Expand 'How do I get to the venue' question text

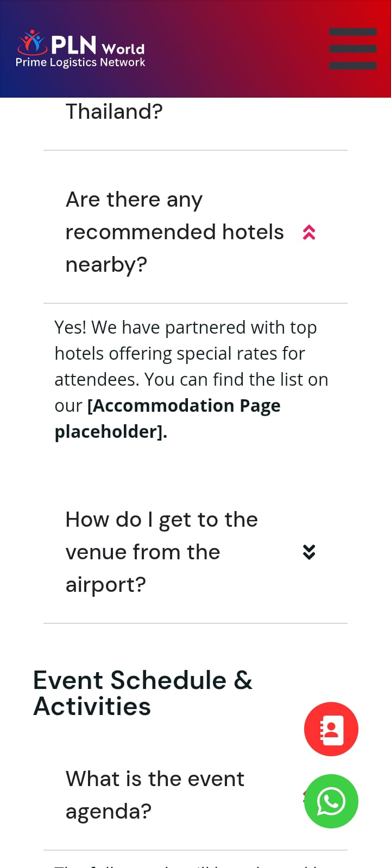[x=161, y=552]
